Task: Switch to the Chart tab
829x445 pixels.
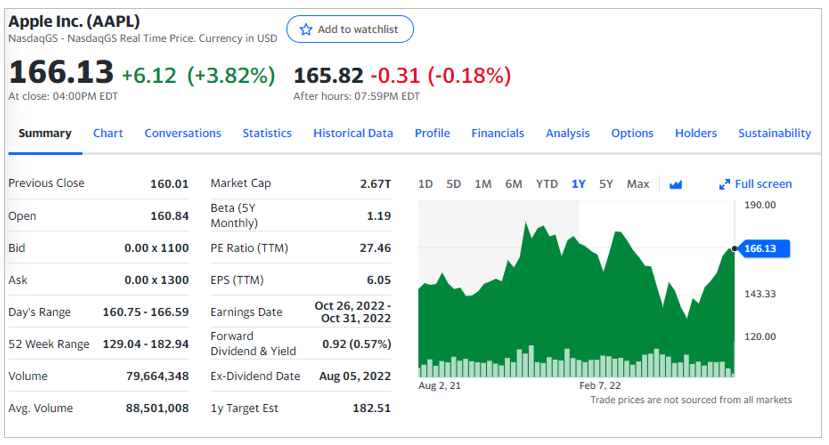Action: 108,133
